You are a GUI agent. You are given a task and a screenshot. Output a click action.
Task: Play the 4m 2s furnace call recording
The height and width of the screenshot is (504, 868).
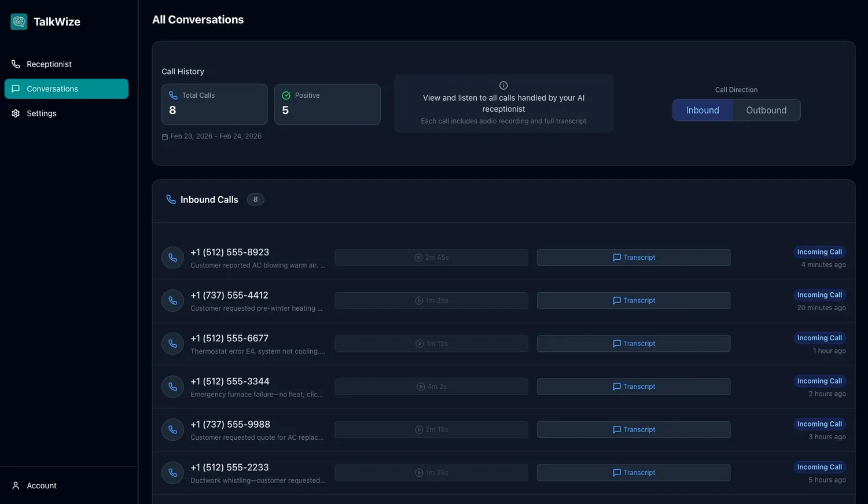point(431,387)
